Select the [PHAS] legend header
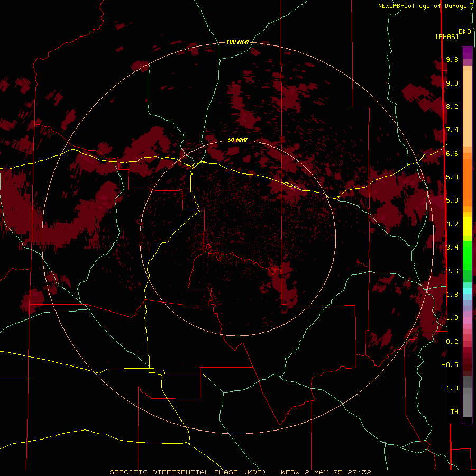This screenshot has height=476, width=476. (447, 36)
